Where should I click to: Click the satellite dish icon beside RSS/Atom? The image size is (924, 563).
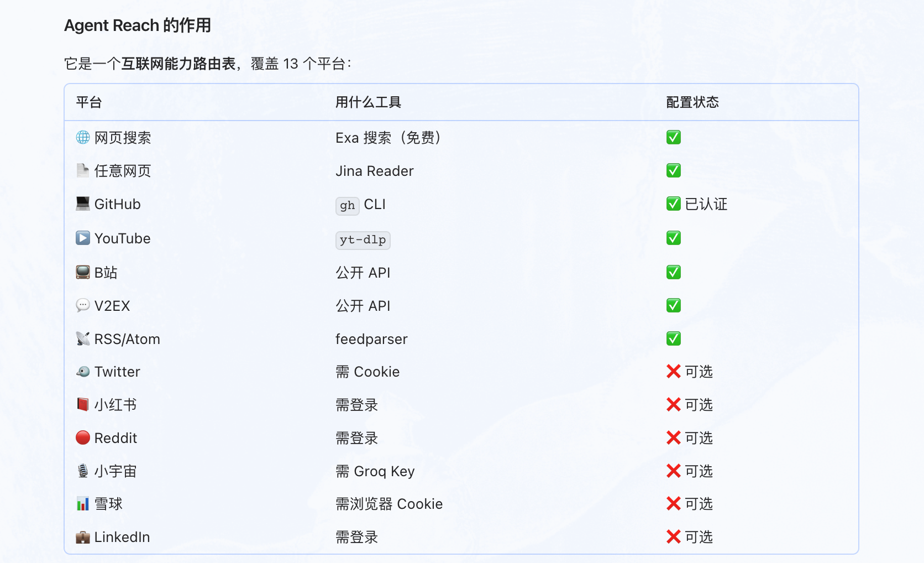click(x=83, y=338)
